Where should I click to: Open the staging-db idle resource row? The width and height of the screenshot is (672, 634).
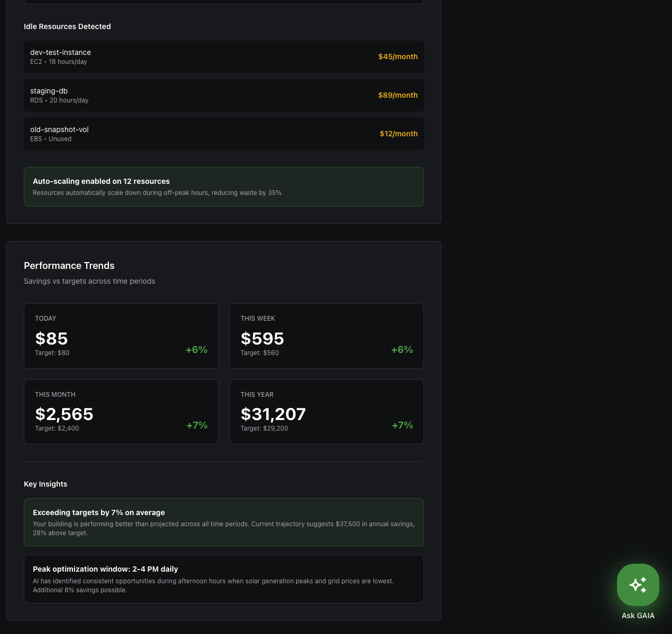[x=224, y=95]
